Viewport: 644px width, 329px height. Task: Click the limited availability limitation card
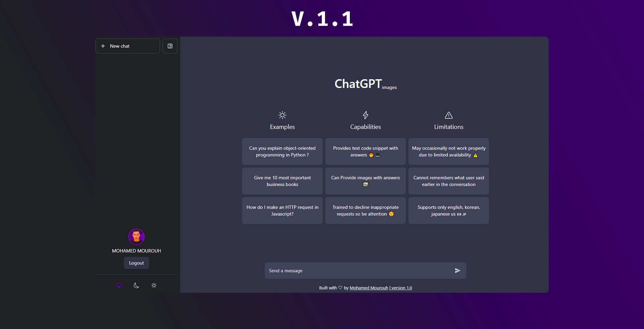[449, 151]
